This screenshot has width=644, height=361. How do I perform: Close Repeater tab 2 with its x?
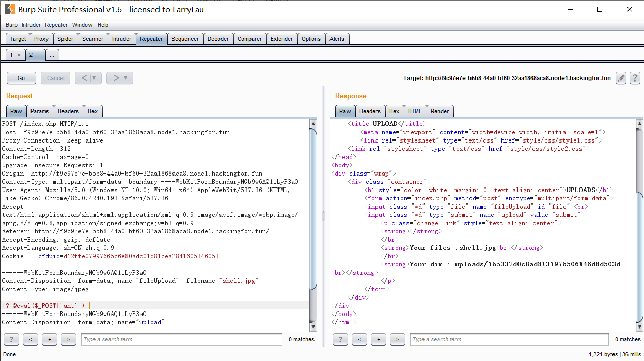point(38,55)
